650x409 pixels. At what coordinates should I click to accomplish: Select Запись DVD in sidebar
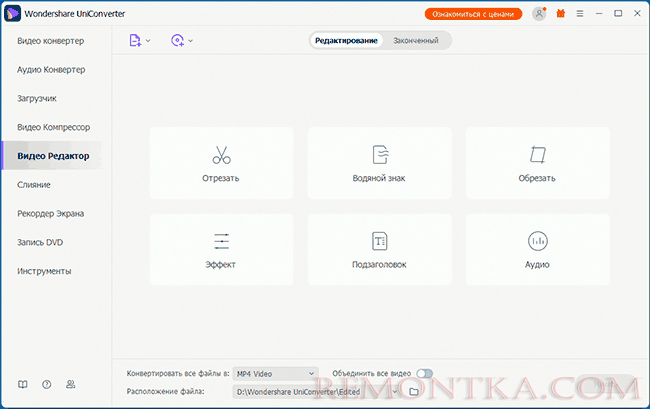(x=40, y=242)
